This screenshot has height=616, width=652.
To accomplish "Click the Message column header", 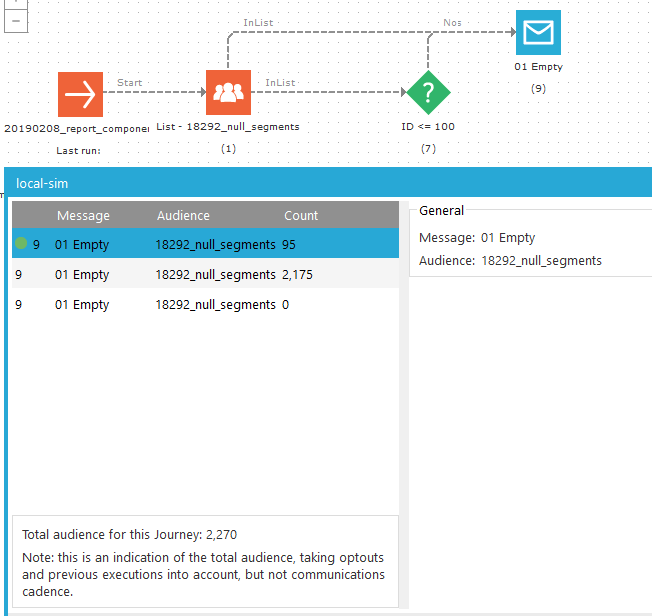I will (83, 215).
